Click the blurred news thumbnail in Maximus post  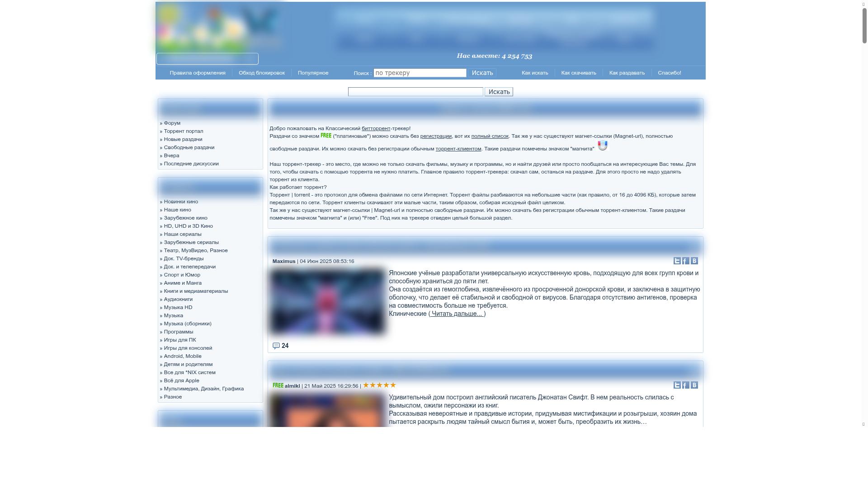[x=327, y=301]
